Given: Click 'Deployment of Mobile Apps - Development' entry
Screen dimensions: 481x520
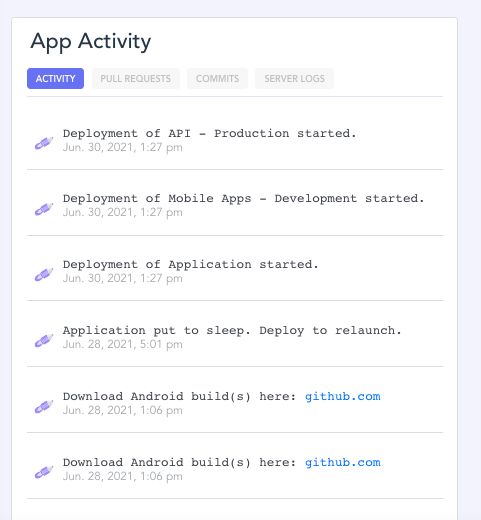Looking at the screenshot, I should 244,198.
